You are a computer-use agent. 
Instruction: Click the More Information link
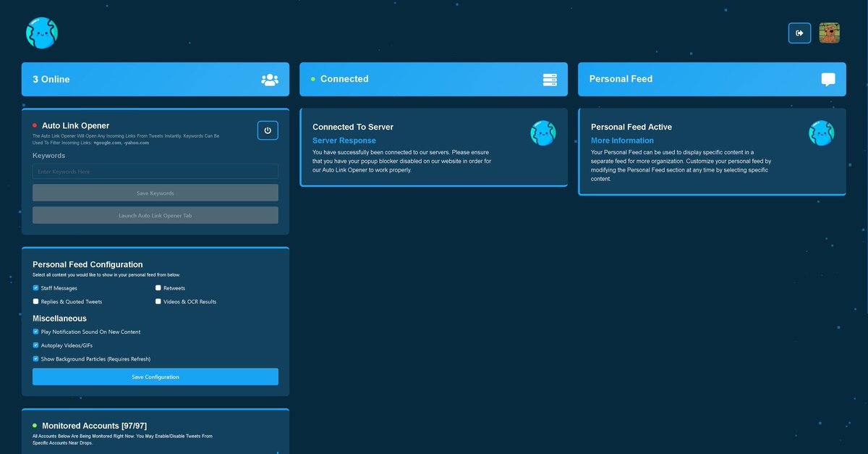[x=622, y=140]
